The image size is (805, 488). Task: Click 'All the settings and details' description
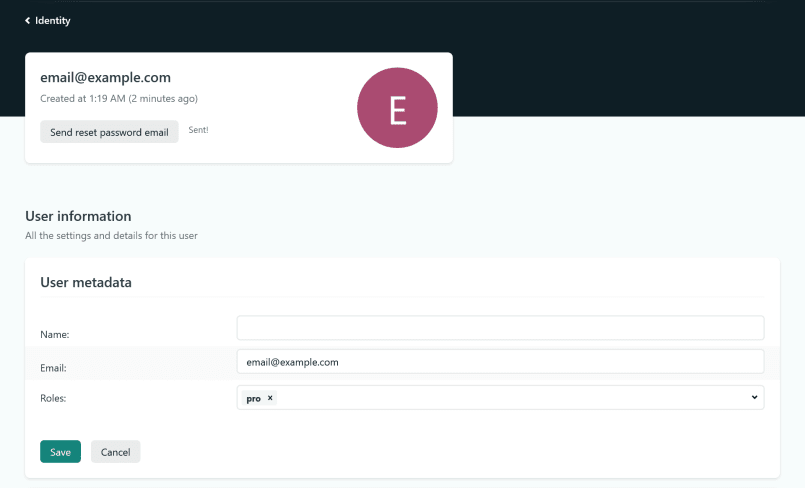coord(111,236)
